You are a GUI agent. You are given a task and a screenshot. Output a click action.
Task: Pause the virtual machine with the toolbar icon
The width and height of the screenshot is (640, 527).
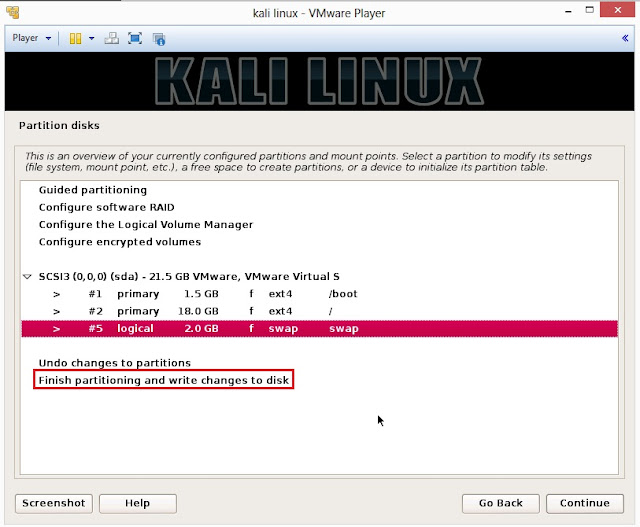click(75, 38)
